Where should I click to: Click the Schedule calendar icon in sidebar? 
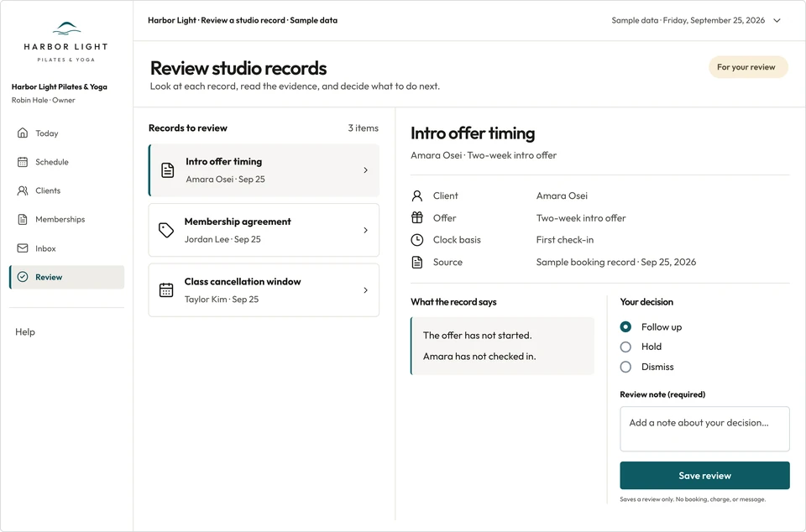tap(23, 162)
